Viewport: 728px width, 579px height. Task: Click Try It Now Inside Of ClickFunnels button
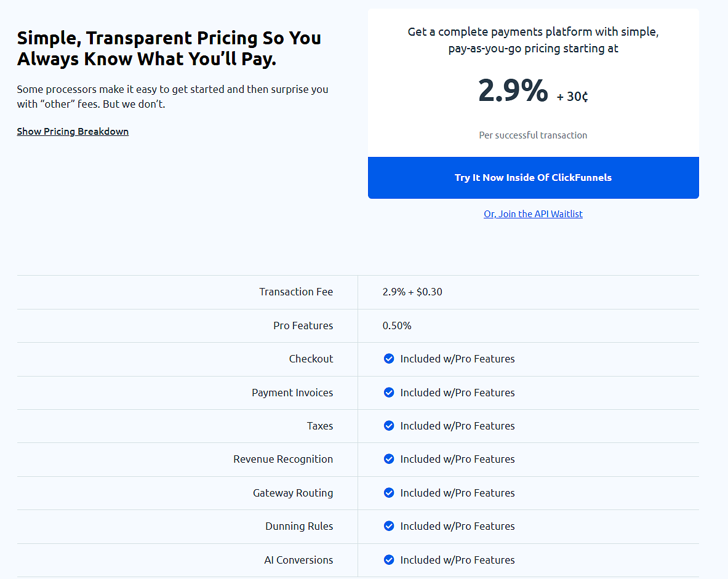point(533,177)
